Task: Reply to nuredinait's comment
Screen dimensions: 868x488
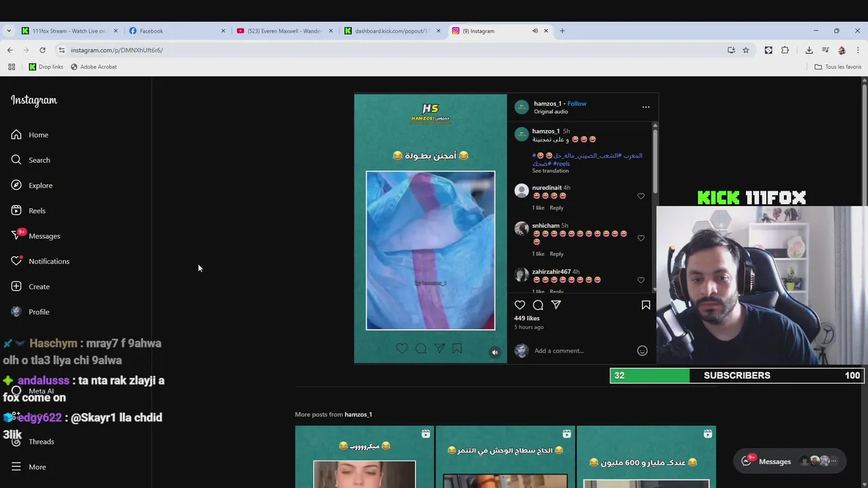Action: [557, 207]
